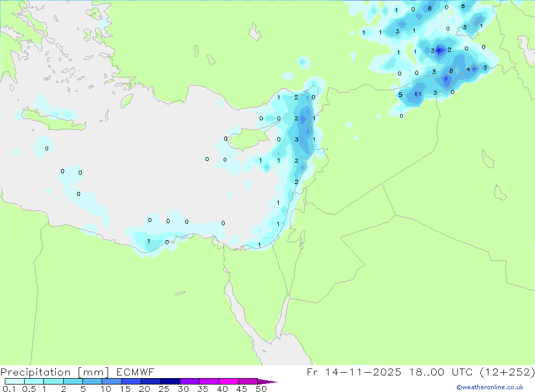The image size is (535, 392).
Task: Click the 5–10 mm legend color band
Action: pyautogui.click(x=92, y=381)
